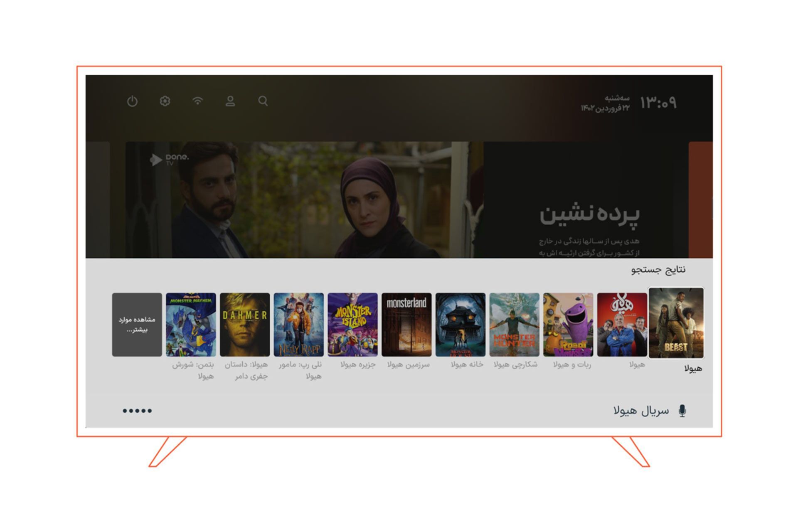Open the Monster House poster
This screenshot has height=532, width=798.
coord(461,325)
